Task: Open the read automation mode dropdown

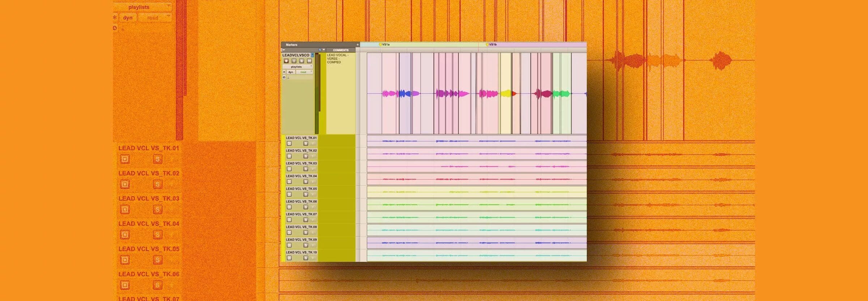Action: (x=305, y=72)
